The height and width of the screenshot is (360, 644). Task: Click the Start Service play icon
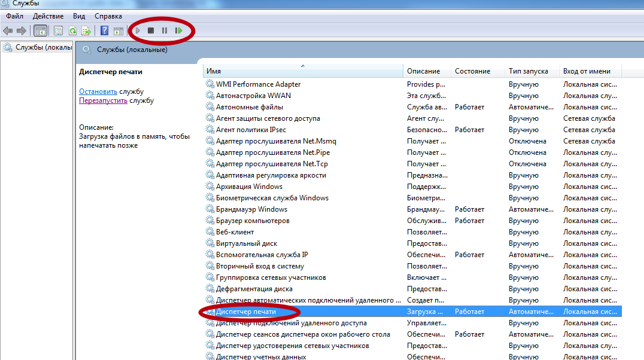click(x=138, y=30)
